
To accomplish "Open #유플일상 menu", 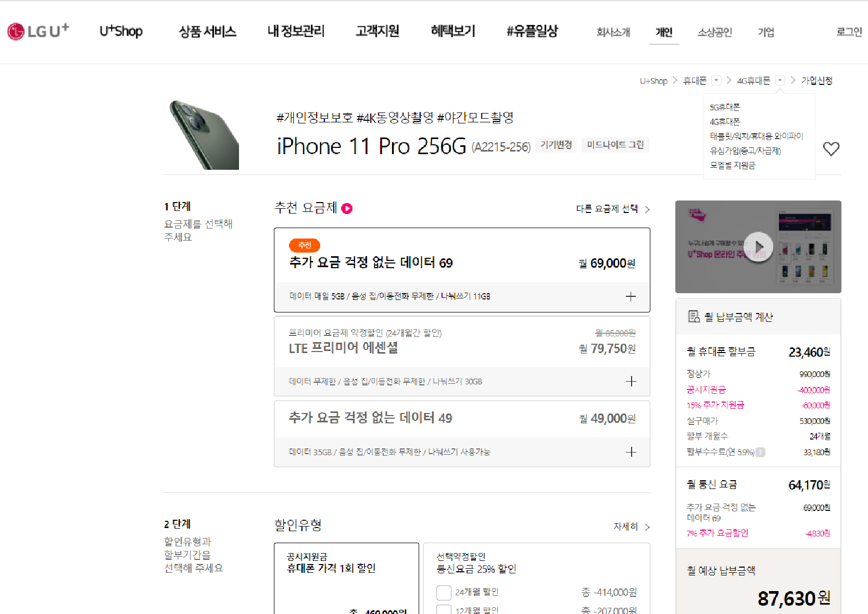I will click(x=532, y=31).
